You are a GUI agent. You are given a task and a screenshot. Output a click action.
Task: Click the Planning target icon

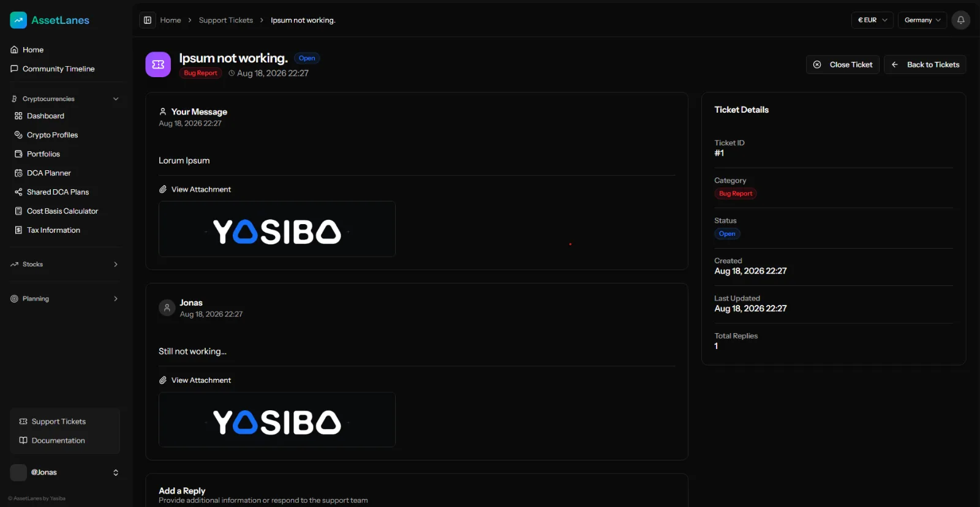[x=14, y=299]
